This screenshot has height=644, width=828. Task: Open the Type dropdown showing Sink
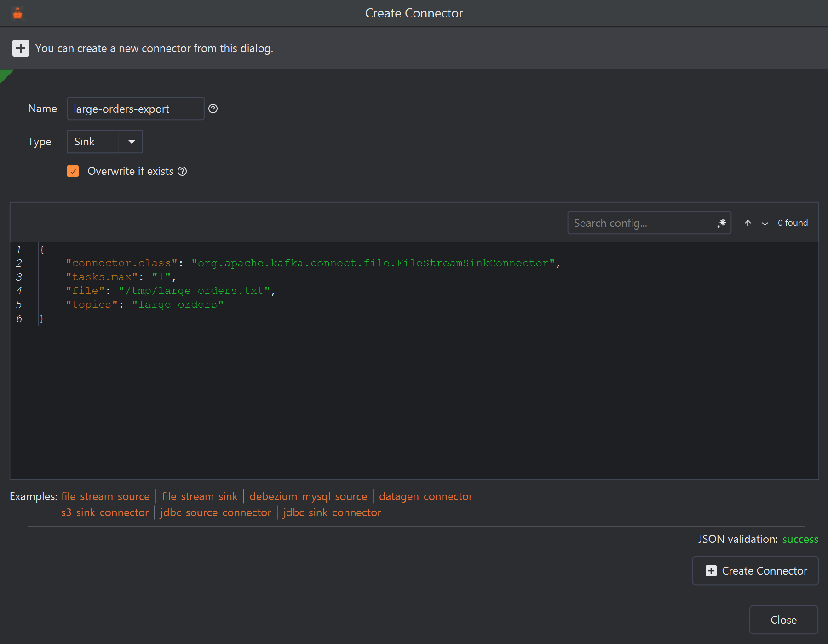(105, 142)
